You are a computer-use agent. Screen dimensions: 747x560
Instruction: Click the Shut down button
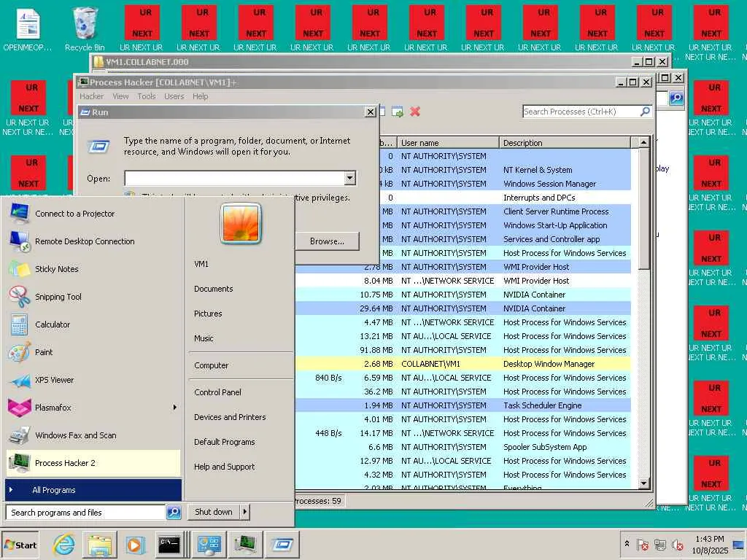[214, 512]
